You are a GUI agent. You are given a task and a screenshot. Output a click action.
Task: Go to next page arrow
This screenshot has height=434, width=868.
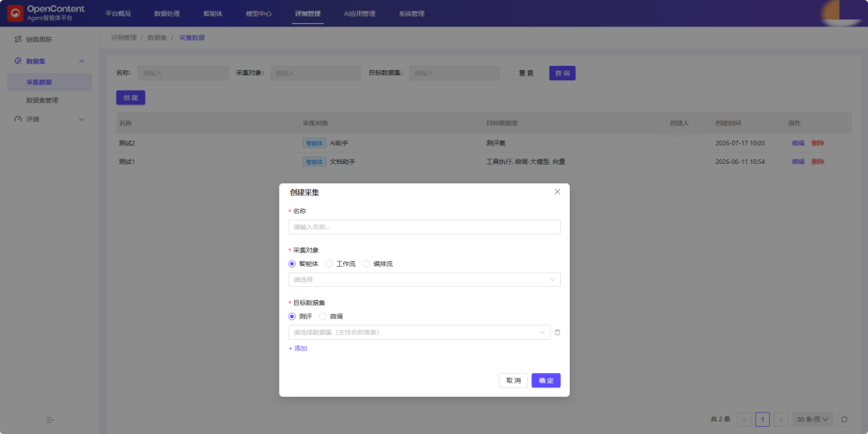click(x=780, y=420)
